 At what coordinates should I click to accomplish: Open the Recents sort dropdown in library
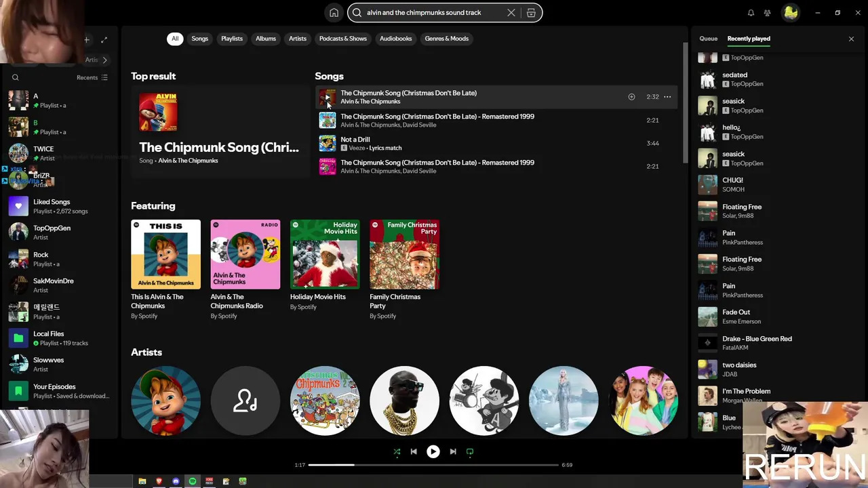tap(92, 77)
